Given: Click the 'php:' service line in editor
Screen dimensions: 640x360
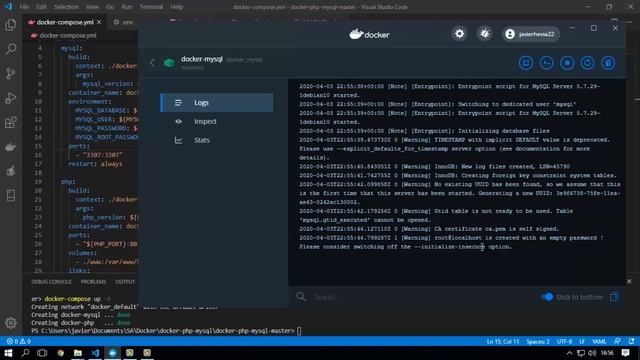Looking at the screenshot, I should pyautogui.click(x=68, y=182).
